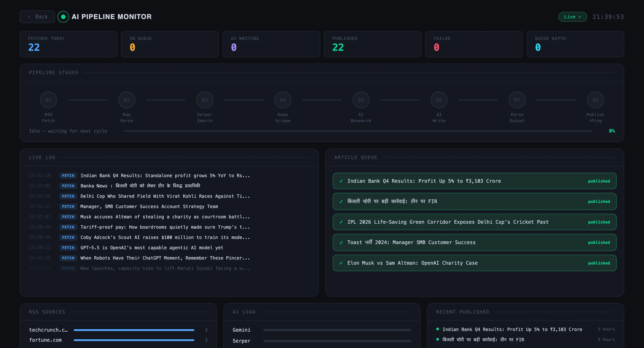Viewport: 644px width, 348px height.
Task: Select stage 08 Publish +Ping circle
Action: pyautogui.click(x=595, y=100)
